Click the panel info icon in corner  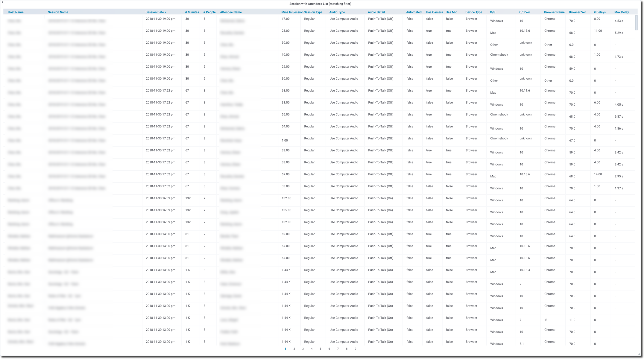click(2, 2)
